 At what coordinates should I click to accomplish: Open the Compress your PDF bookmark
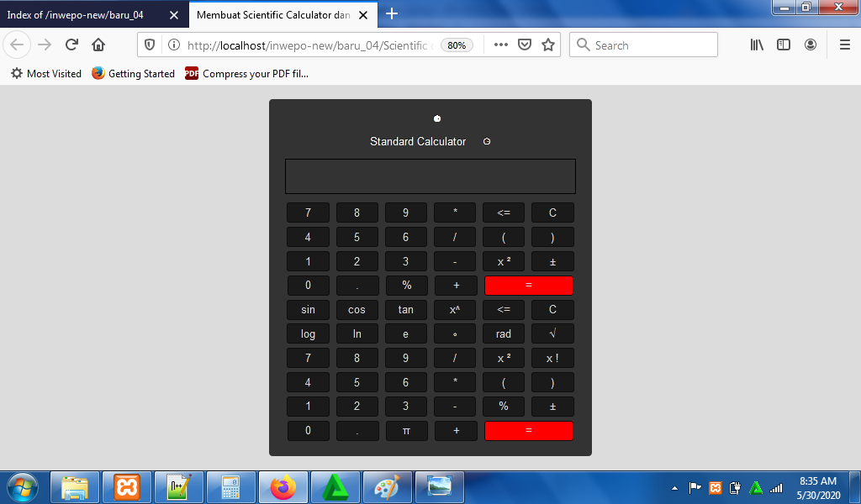tap(247, 73)
